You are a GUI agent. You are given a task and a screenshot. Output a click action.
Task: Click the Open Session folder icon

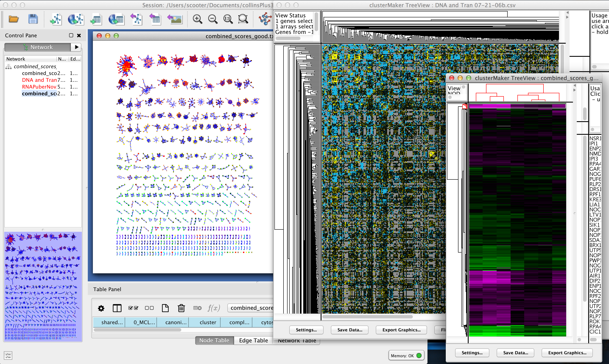click(14, 19)
